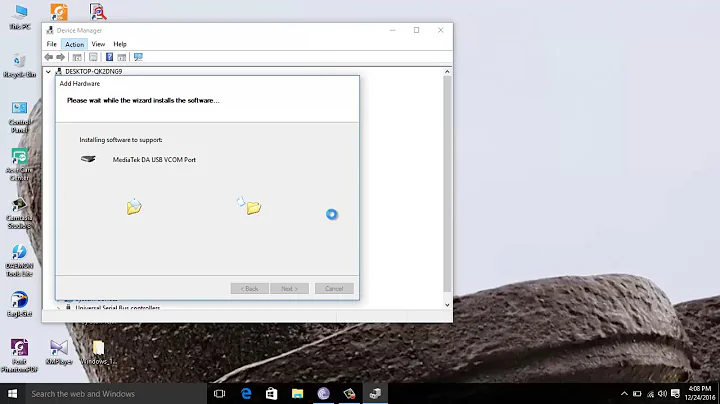720x404 pixels.
Task: Open the File menu
Action: pyautogui.click(x=51, y=44)
